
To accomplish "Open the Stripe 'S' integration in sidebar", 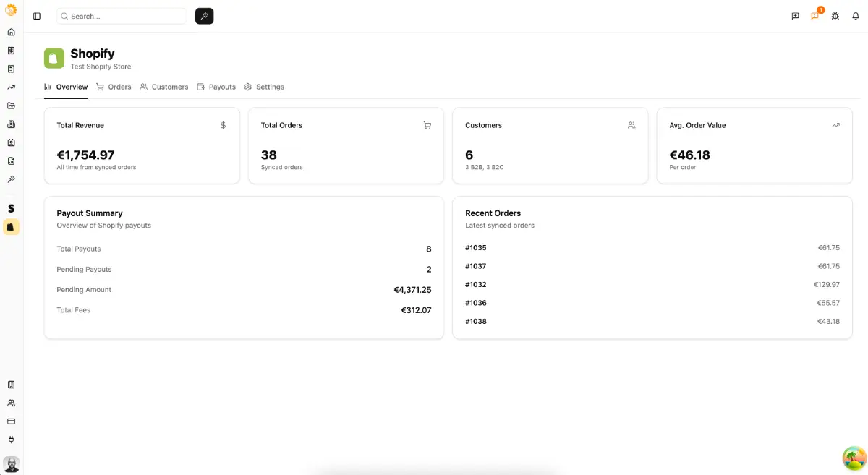I will (x=11, y=208).
